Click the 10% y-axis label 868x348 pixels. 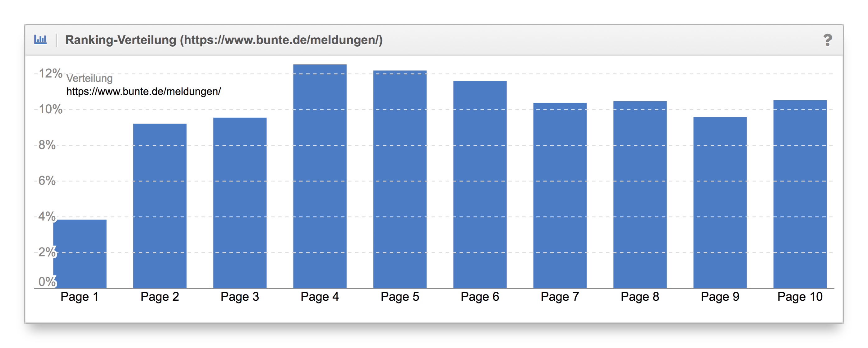pos(51,109)
